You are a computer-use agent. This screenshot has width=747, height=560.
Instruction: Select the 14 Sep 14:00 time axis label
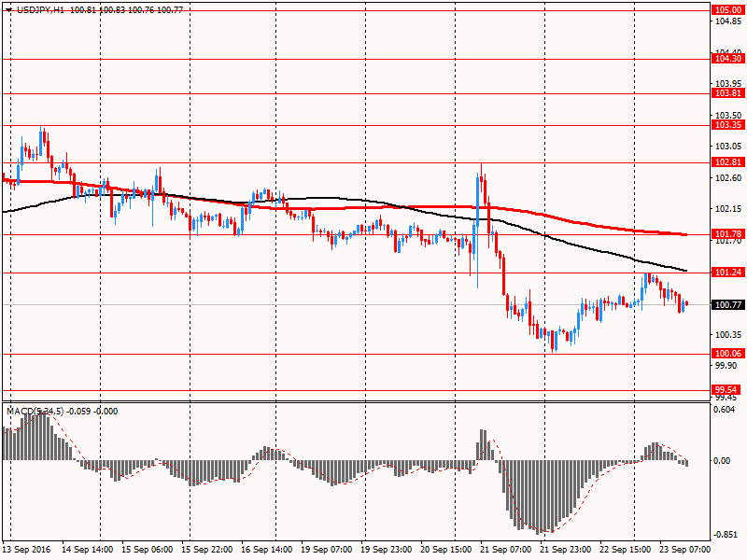87,550
